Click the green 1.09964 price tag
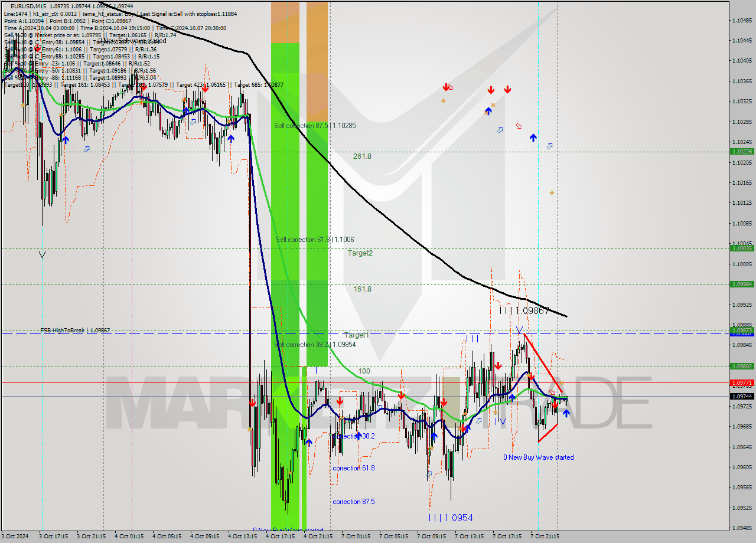The height and width of the screenshot is (543, 756). [742, 284]
